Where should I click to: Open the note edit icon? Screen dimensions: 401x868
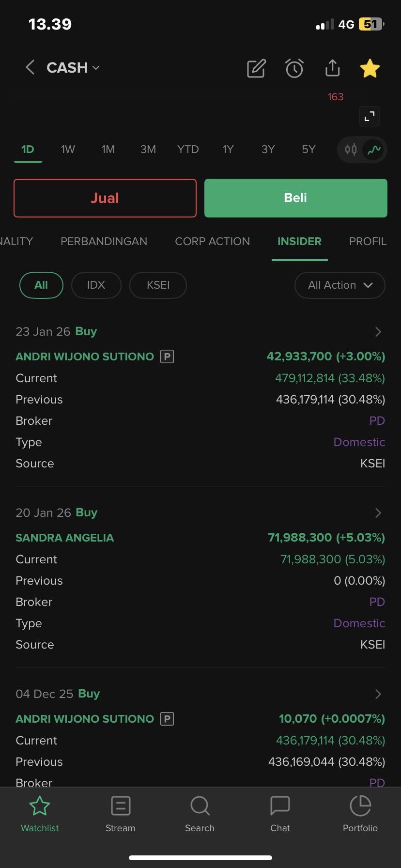coord(256,68)
